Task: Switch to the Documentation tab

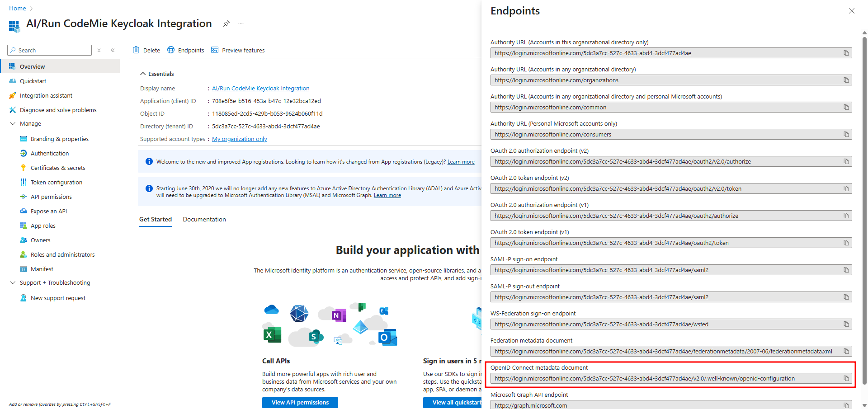Action: pos(204,220)
